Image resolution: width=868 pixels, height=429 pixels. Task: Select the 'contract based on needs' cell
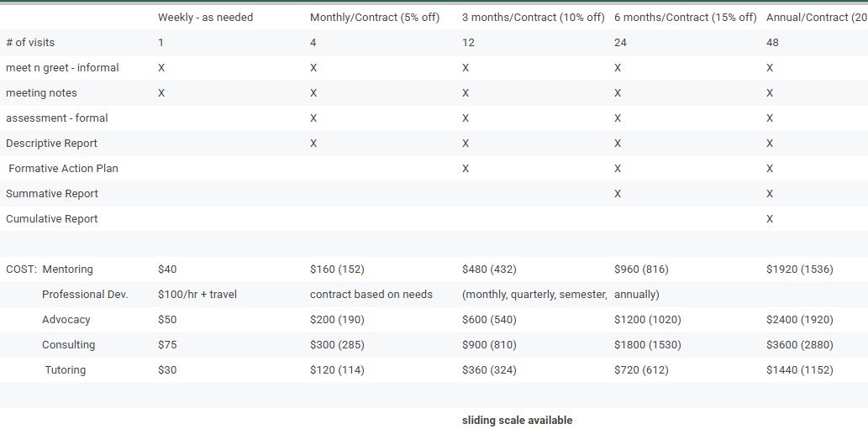[371, 295]
